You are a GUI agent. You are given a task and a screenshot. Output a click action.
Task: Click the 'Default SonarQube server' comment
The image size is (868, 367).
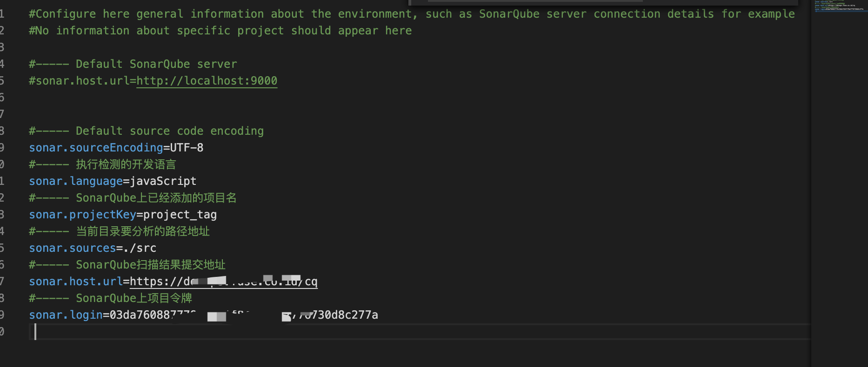pyautogui.click(x=133, y=64)
